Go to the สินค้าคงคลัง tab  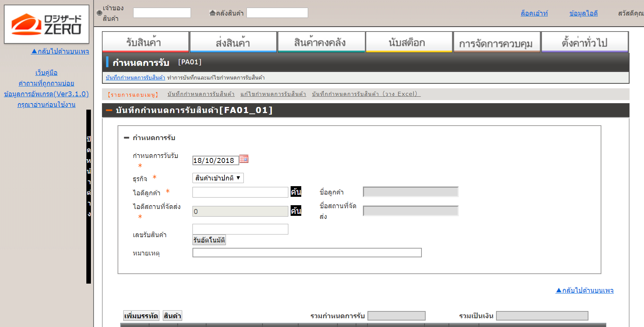coord(321,42)
